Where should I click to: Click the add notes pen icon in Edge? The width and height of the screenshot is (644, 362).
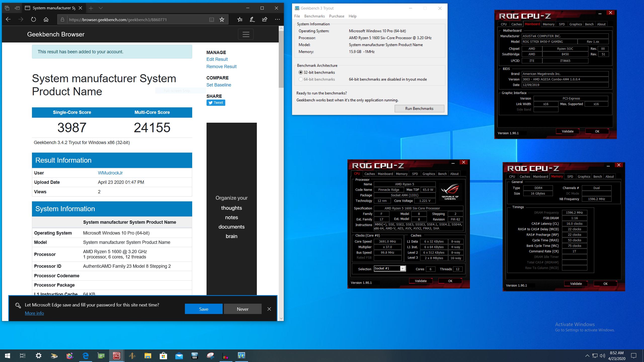click(252, 19)
